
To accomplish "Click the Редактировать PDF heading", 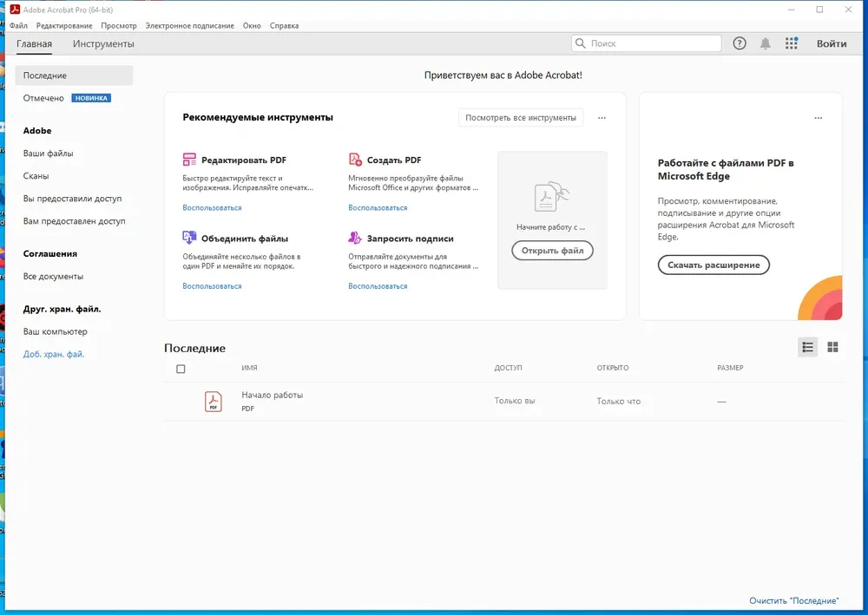I will pos(244,160).
